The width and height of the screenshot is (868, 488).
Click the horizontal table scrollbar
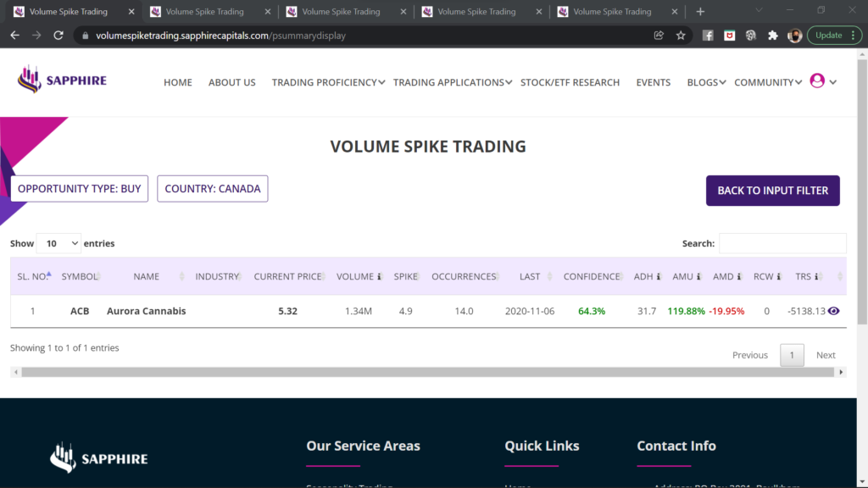424,372
